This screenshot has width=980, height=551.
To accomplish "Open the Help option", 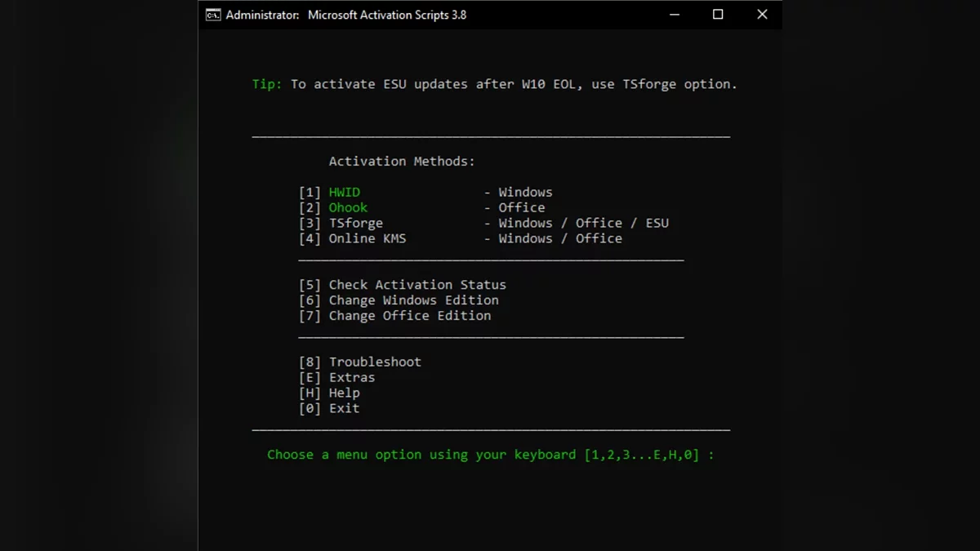I will coord(344,393).
